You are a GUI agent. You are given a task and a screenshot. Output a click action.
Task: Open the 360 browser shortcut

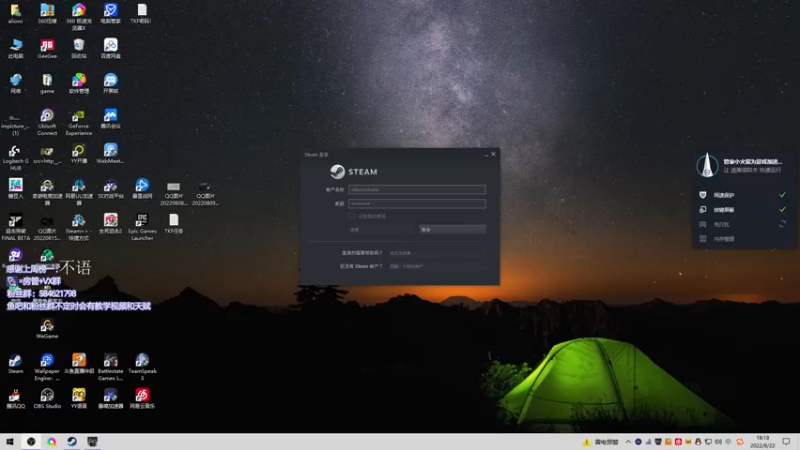pos(79,17)
